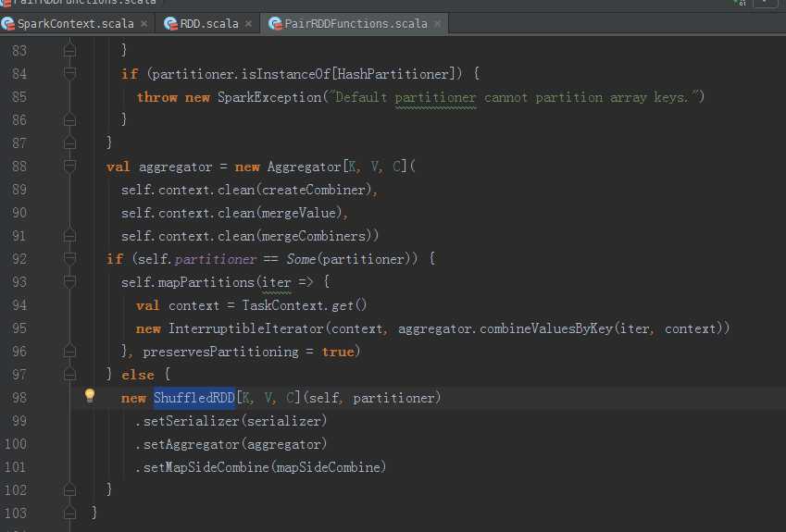Click setSerializer call on line 99
The height and width of the screenshot is (532, 786).
click(x=193, y=421)
